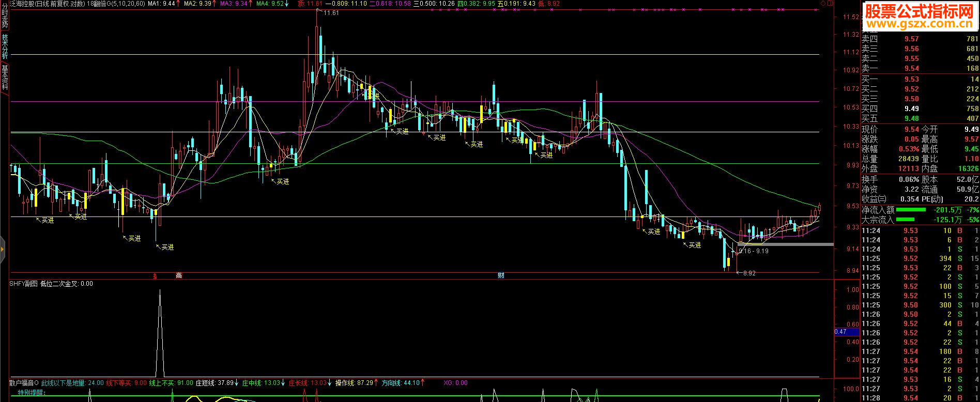The image size is (980, 402).
Task: Click the 线下等买: 9.00 label
Action: [127, 383]
